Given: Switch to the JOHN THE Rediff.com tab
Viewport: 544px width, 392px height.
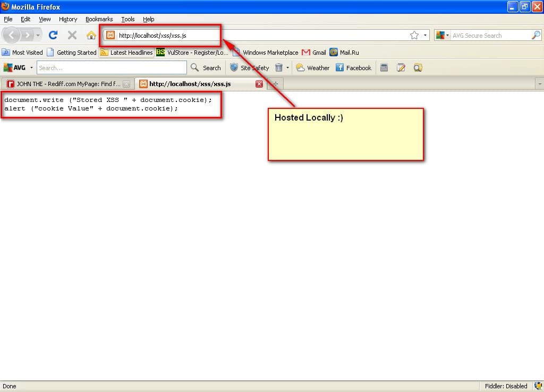Looking at the screenshot, I should point(64,83).
